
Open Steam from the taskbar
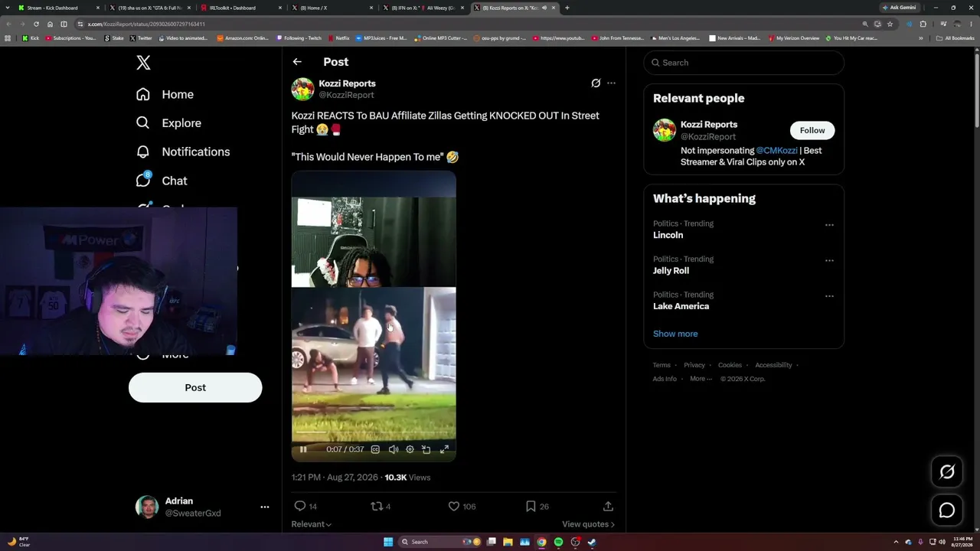[592, 542]
